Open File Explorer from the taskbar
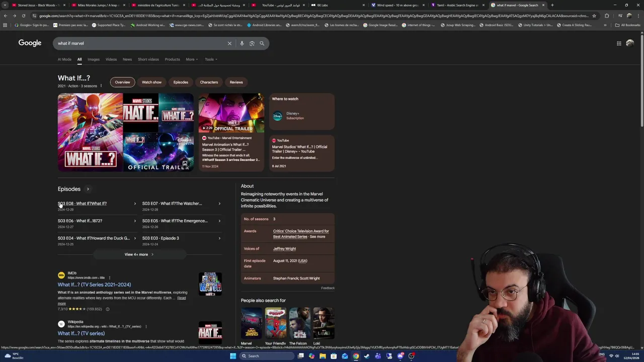Viewport: 644px width, 362px height. coord(323,356)
